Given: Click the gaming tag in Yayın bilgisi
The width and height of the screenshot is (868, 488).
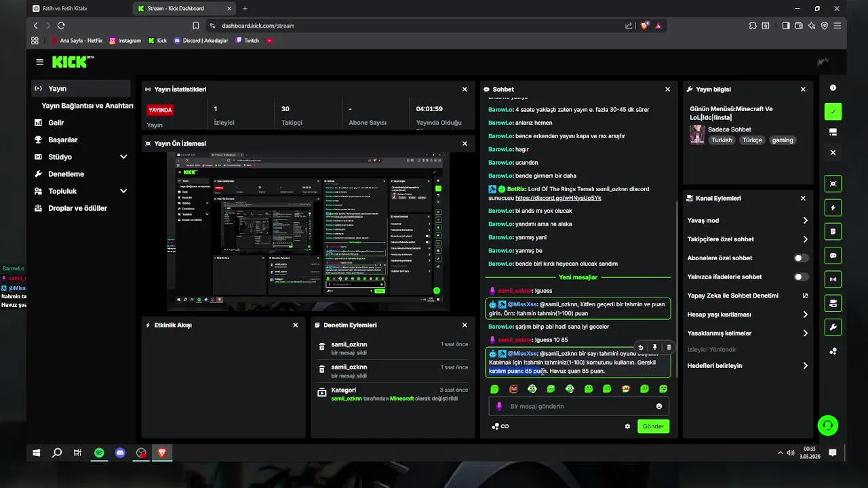Looking at the screenshot, I should pyautogui.click(x=783, y=140).
